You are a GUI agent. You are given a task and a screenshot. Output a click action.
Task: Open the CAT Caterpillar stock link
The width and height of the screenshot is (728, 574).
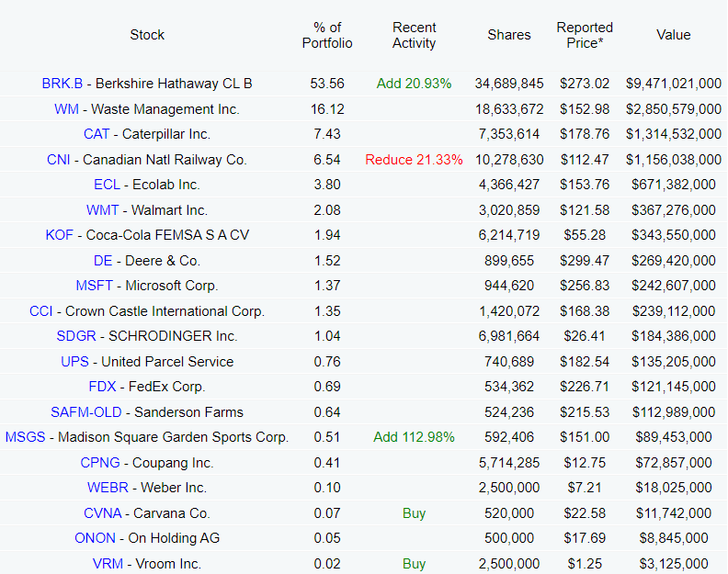(97, 134)
